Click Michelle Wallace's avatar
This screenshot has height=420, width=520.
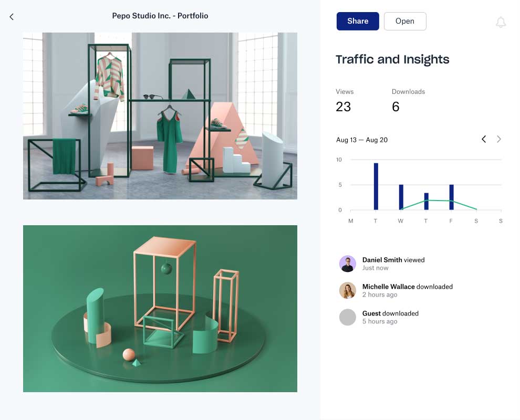(347, 290)
